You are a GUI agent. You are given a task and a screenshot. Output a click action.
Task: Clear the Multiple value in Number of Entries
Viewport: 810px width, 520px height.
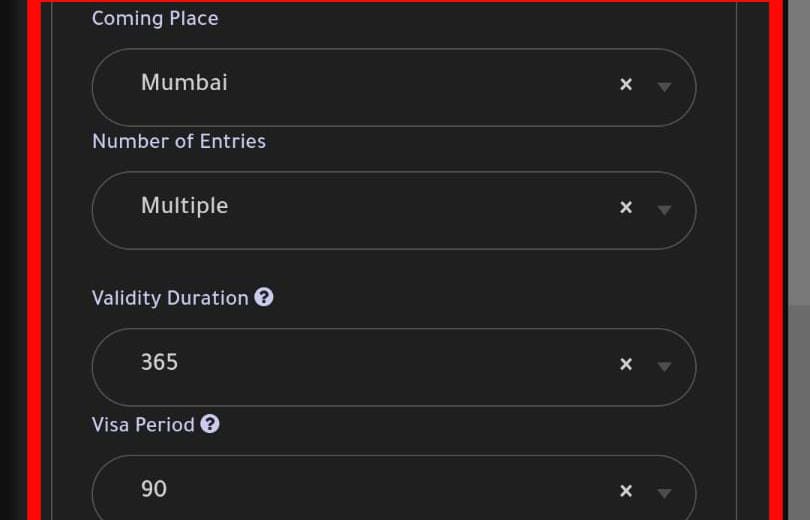pos(626,207)
